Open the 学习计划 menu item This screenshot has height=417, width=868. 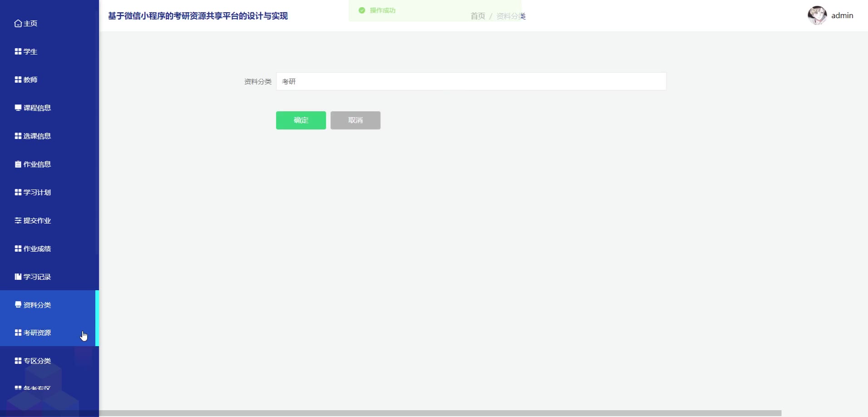coord(49,192)
